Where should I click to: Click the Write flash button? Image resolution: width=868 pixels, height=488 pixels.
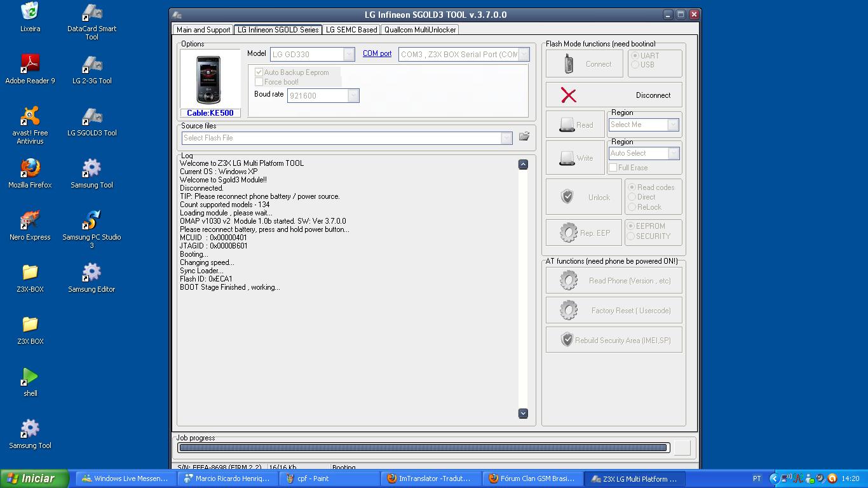(x=575, y=158)
